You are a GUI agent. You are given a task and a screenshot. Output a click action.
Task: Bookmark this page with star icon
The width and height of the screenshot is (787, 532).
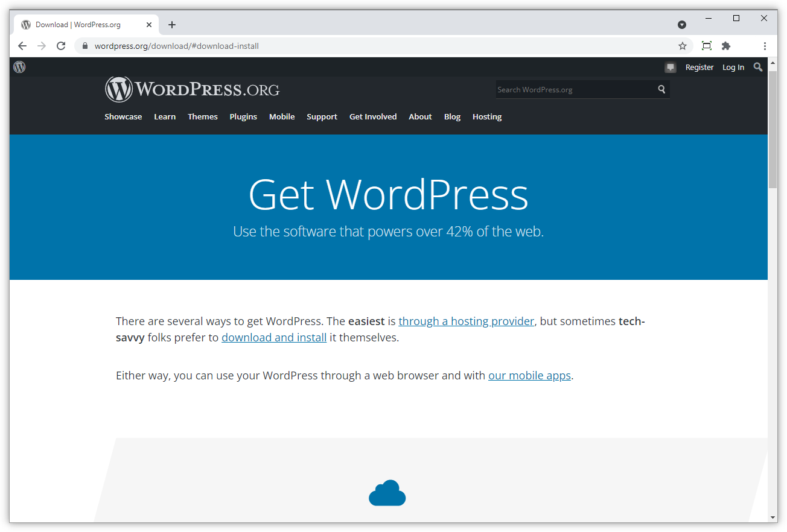683,46
